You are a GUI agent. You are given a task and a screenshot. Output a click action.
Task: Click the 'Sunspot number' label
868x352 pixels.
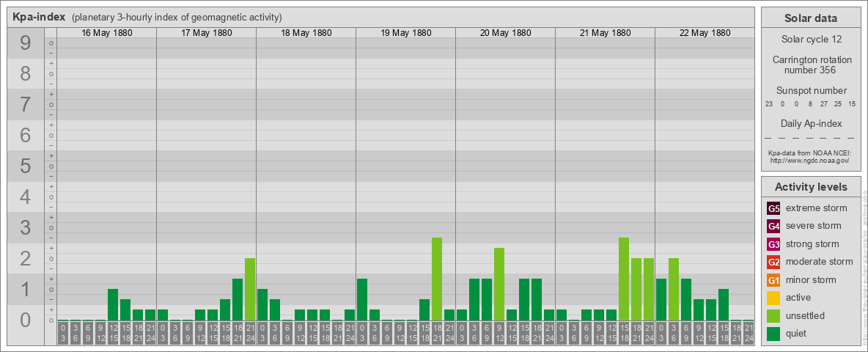tap(811, 91)
